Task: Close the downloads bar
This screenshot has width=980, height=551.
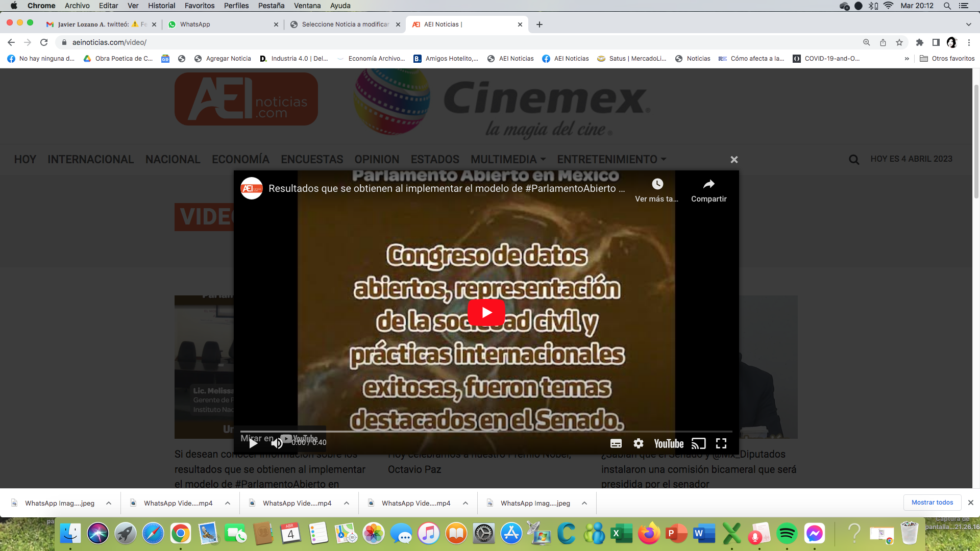Action: coord(971,503)
